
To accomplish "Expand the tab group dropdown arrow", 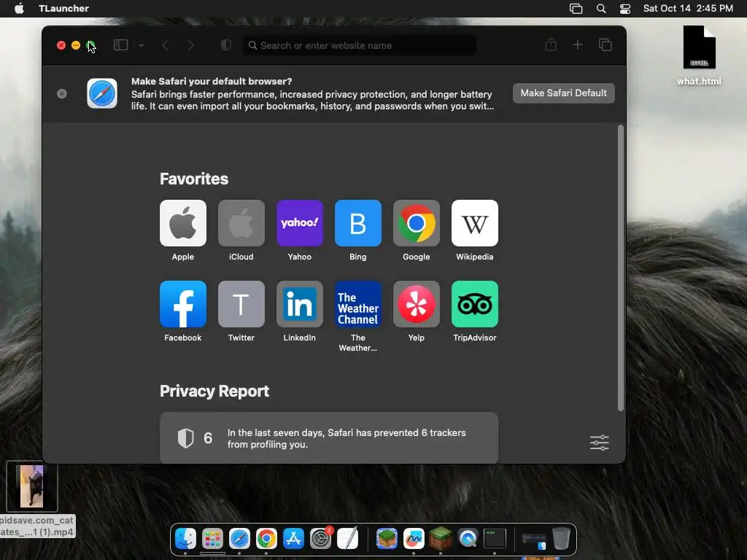I will point(142,45).
